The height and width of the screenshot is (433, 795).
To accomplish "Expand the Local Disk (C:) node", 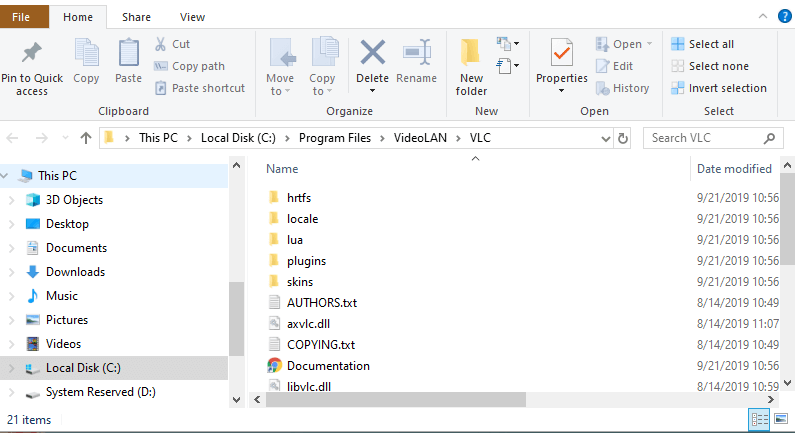I will 11,368.
